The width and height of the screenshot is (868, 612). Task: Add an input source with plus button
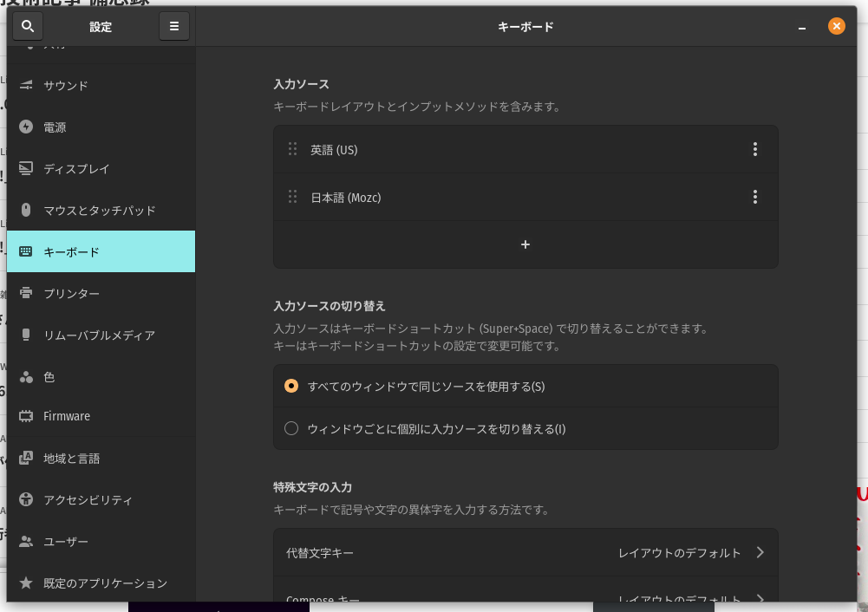[x=525, y=244]
